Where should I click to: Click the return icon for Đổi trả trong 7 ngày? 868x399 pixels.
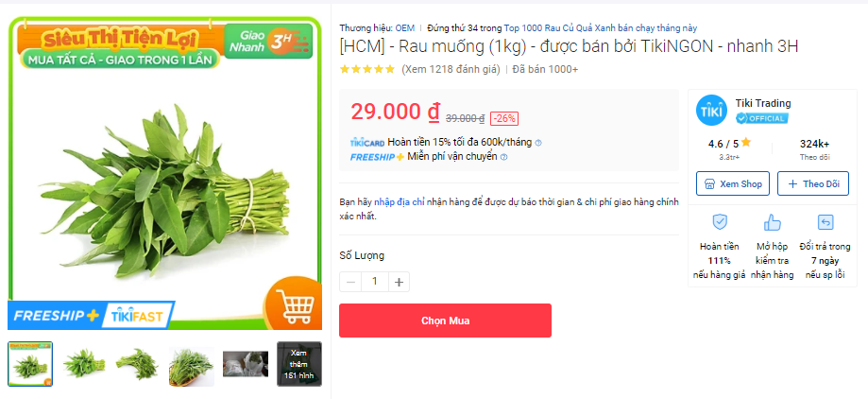pos(825,222)
